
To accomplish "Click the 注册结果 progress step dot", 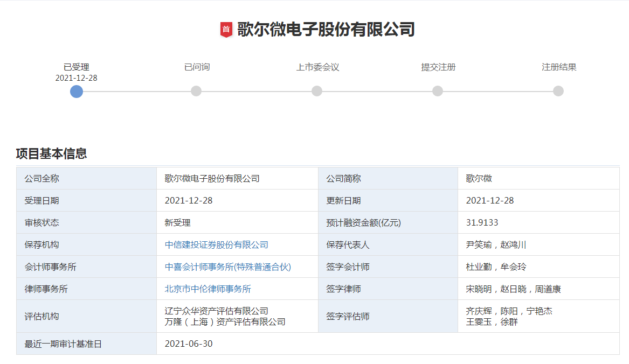I will (558, 91).
